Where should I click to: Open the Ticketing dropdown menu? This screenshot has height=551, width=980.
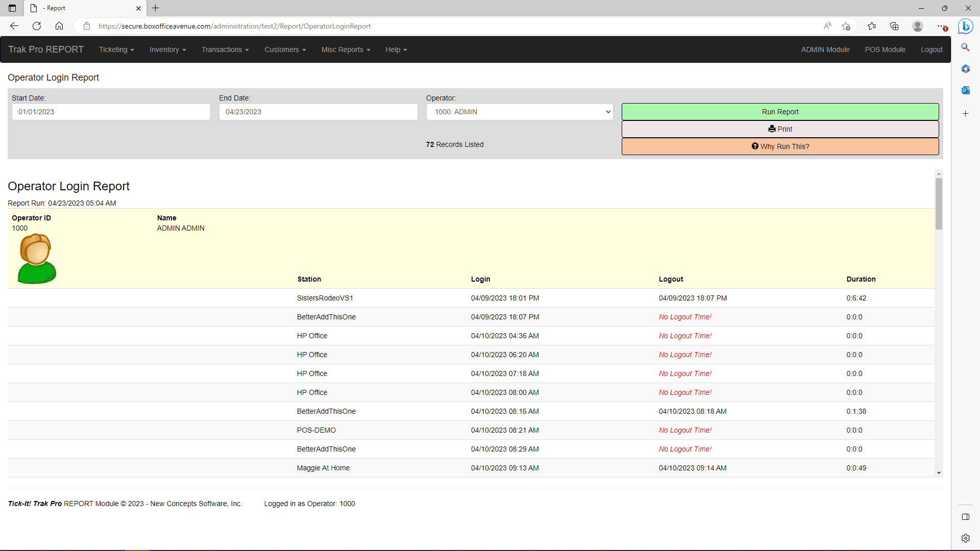(x=116, y=49)
